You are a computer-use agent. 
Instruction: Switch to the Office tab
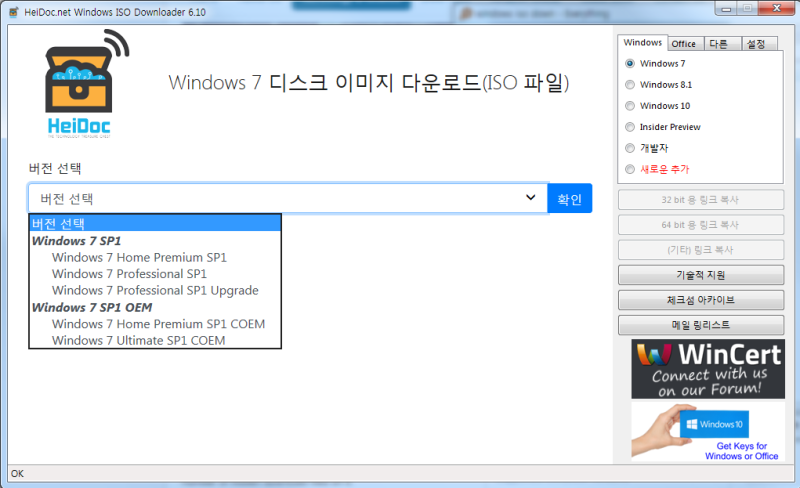coord(684,44)
